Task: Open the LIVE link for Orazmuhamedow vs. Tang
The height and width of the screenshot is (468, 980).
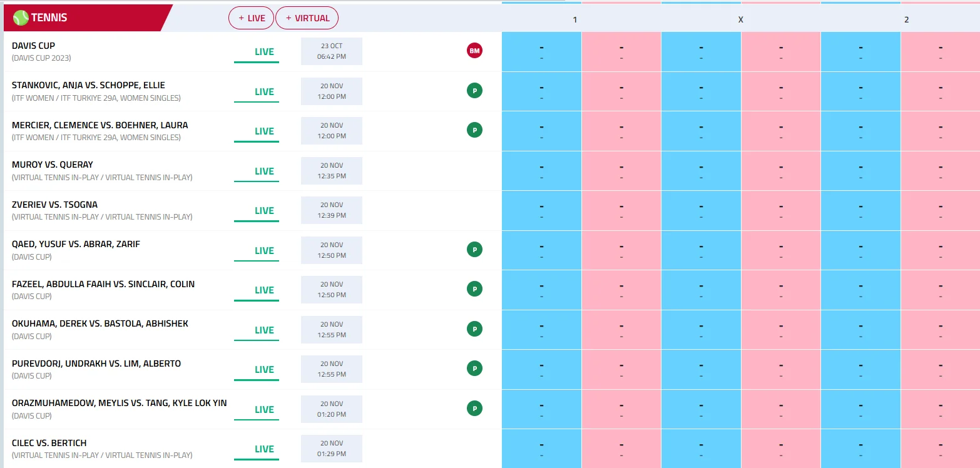Action: coord(257,410)
